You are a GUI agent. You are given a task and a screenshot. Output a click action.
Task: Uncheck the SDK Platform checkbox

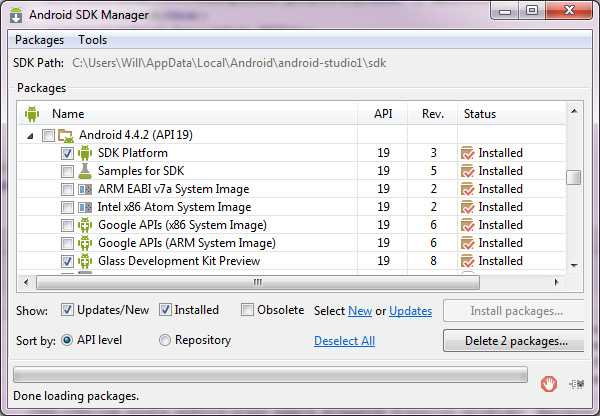pyautogui.click(x=67, y=153)
